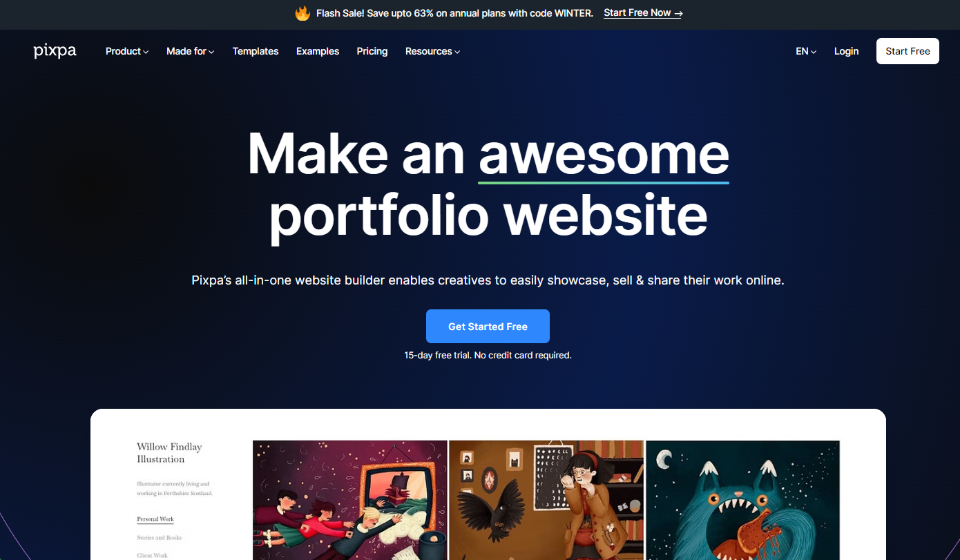Image resolution: width=960 pixels, height=560 pixels.
Task: Open the girl with crow illustration
Action: [x=546, y=500]
